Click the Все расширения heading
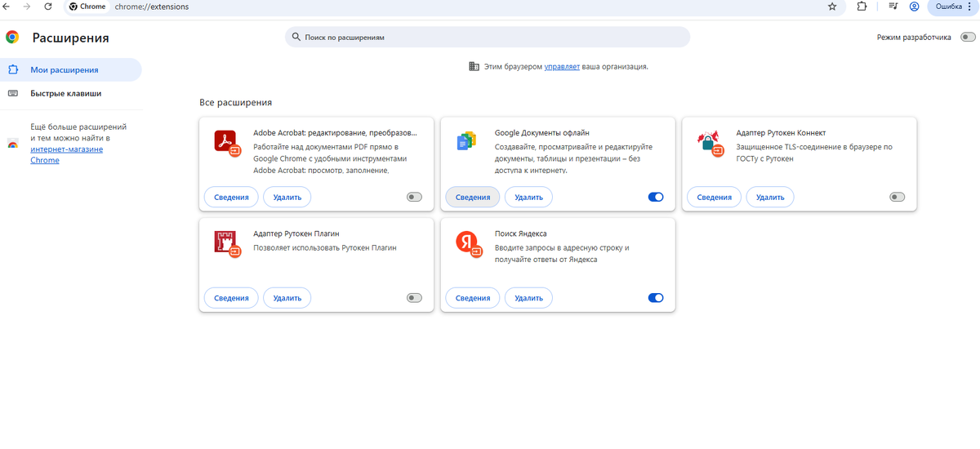The height and width of the screenshot is (449, 980). (x=236, y=103)
